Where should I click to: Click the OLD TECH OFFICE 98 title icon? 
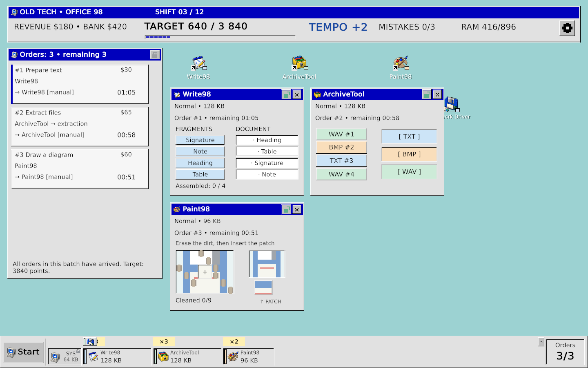click(x=15, y=12)
